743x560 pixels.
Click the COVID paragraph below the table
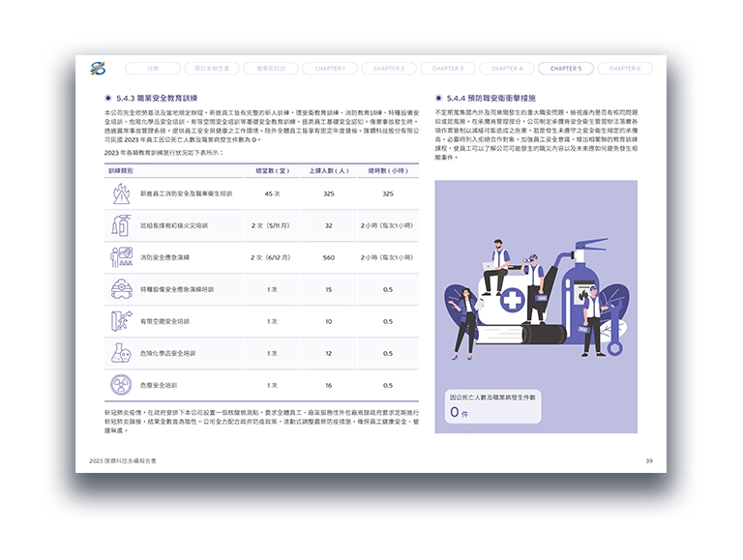(x=261, y=421)
